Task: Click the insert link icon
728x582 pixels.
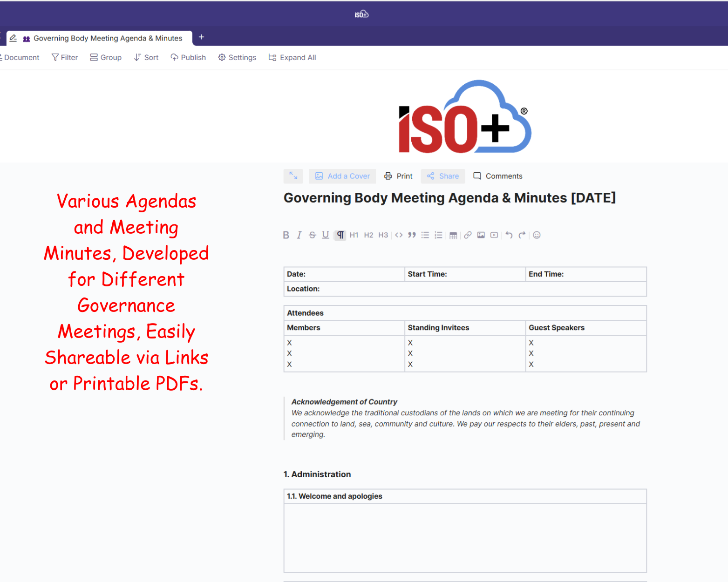Action: 468,235
